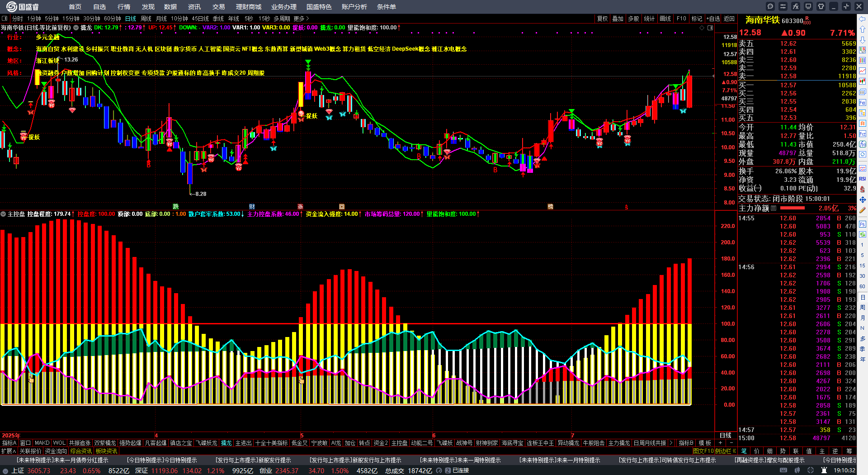The width and height of the screenshot is (868, 475).
Task: Select the 主控盘 indicator tab
Action: pyautogui.click(x=399, y=443)
